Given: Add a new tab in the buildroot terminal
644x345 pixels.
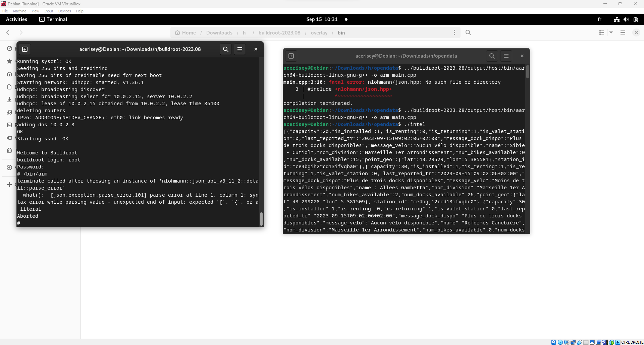Looking at the screenshot, I should point(25,49).
